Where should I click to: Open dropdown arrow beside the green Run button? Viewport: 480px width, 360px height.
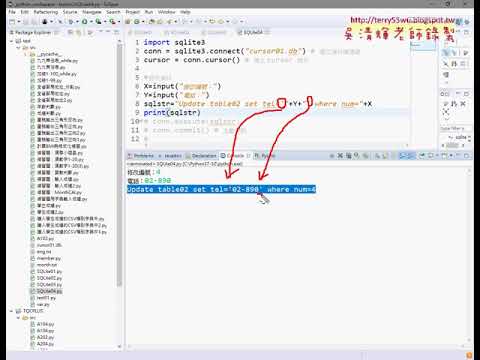click(x=91, y=22)
